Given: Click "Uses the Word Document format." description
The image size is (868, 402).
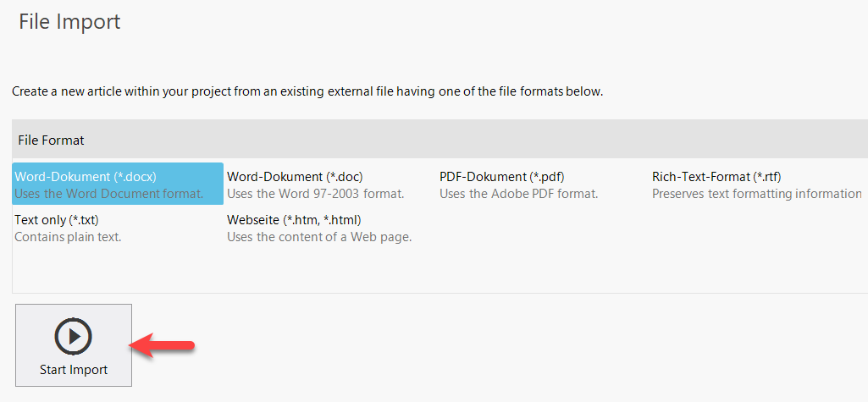Looking at the screenshot, I should [109, 194].
